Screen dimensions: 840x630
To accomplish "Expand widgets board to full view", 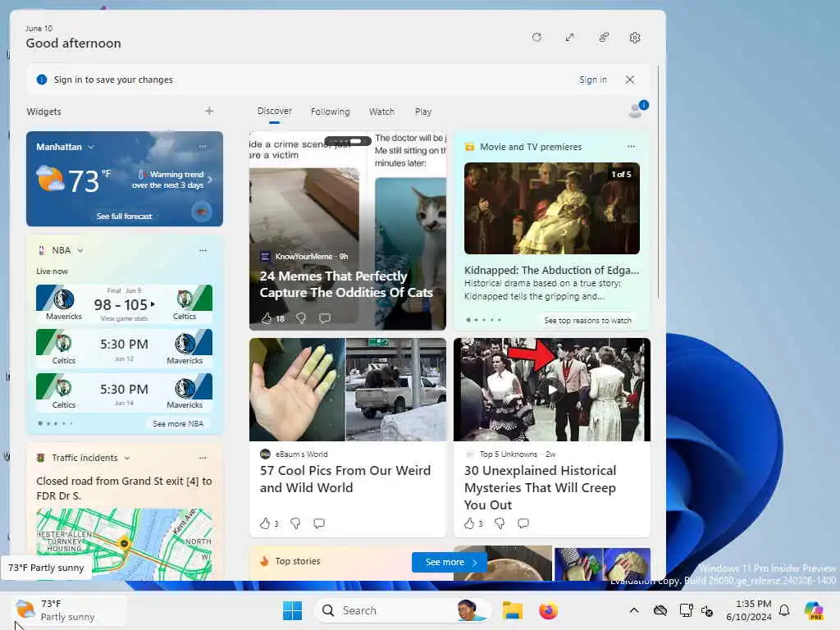I will point(569,38).
